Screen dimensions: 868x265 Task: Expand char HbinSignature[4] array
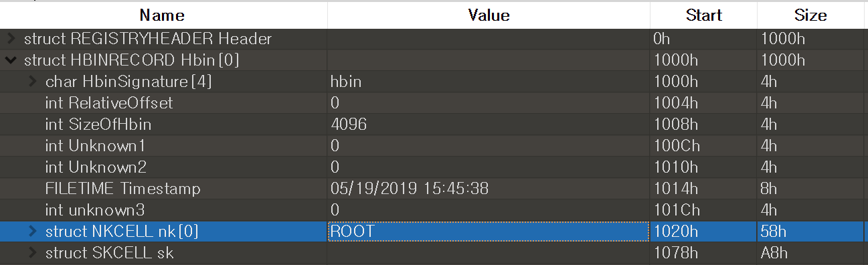[x=32, y=82]
